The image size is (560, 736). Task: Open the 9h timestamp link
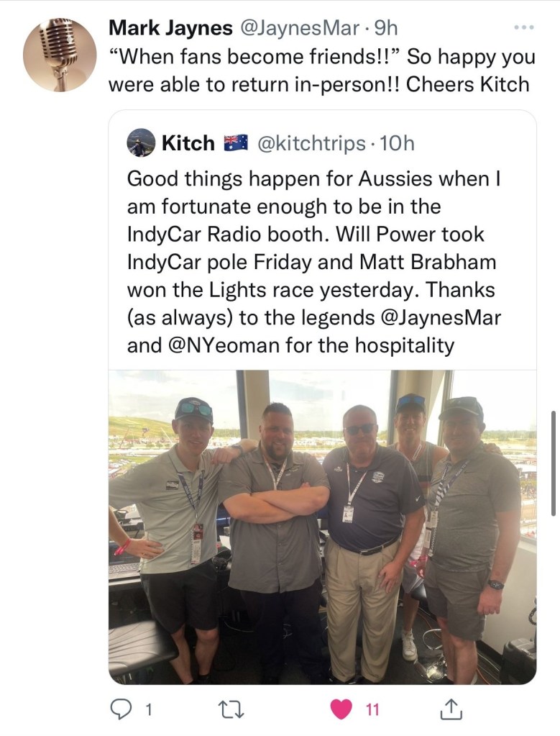[x=385, y=28]
